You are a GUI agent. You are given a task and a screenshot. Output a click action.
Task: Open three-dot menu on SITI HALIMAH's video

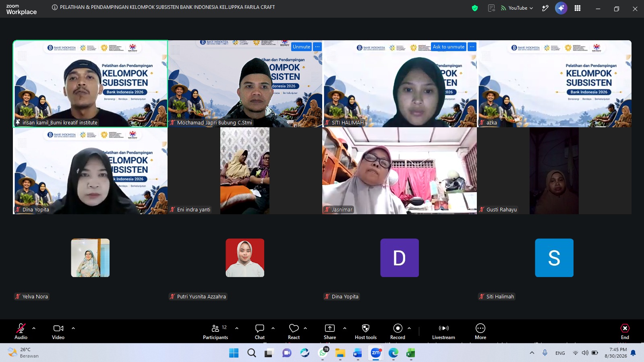[x=472, y=47]
